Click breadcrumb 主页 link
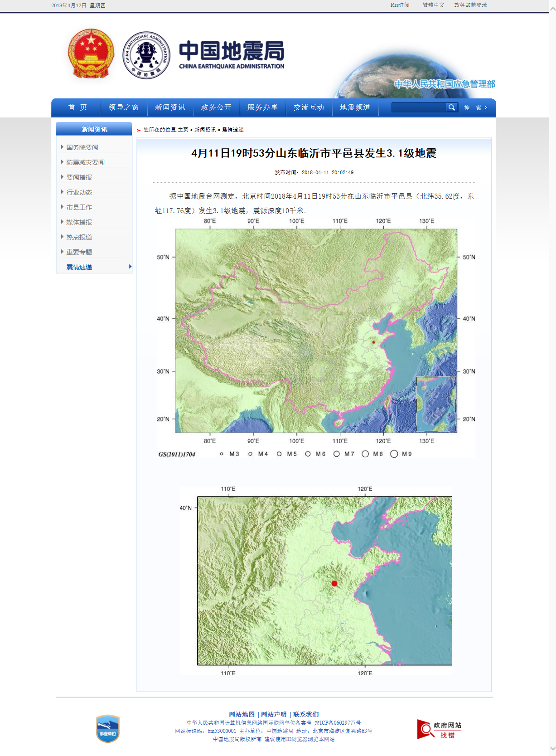This screenshot has height=756, width=556. point(183,130)
